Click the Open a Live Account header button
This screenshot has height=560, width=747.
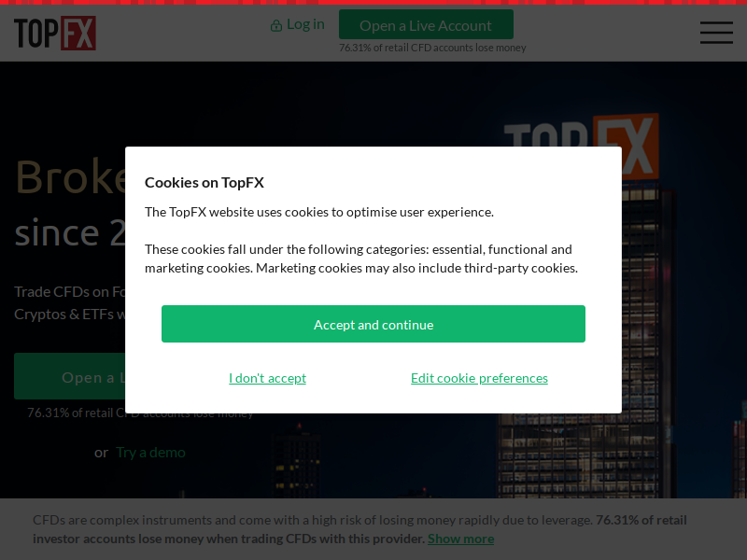[426, 25]
